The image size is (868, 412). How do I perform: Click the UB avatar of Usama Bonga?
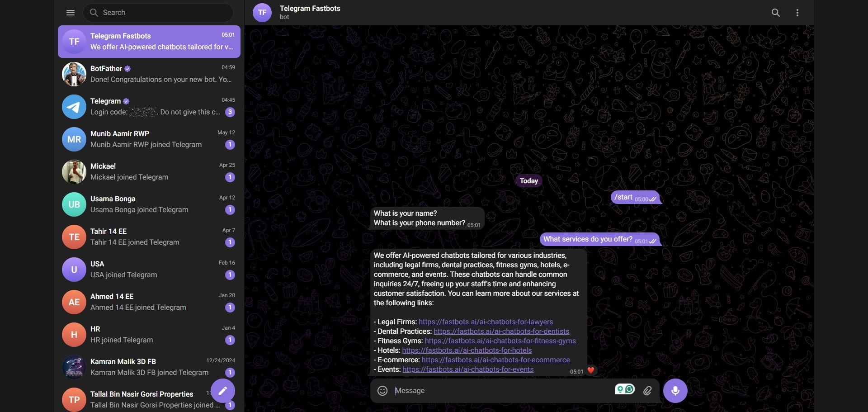74,204
